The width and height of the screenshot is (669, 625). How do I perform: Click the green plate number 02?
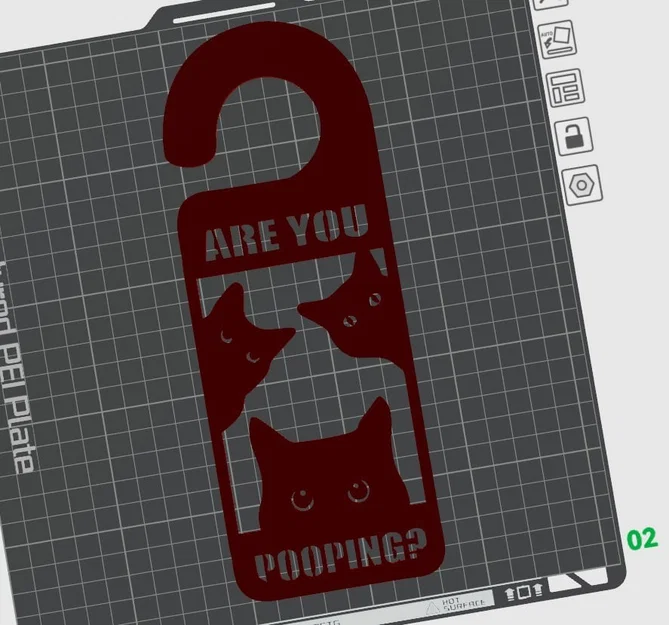(x=642, y=539)
